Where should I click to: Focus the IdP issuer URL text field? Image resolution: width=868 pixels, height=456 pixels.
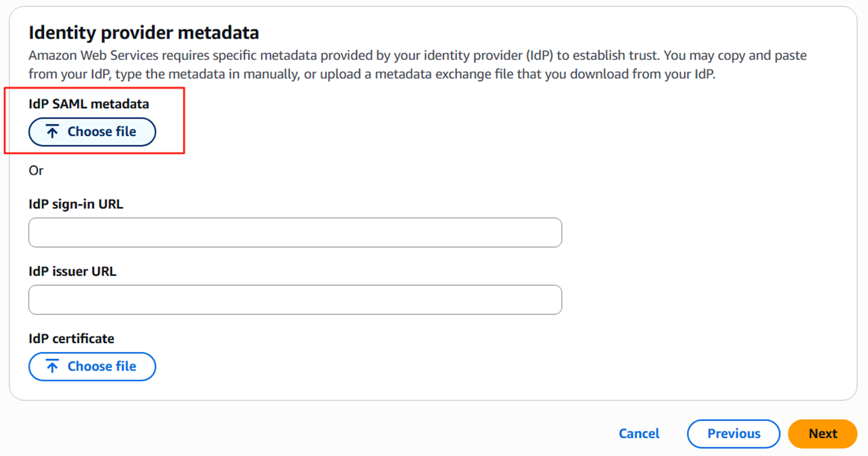[295, 300]
